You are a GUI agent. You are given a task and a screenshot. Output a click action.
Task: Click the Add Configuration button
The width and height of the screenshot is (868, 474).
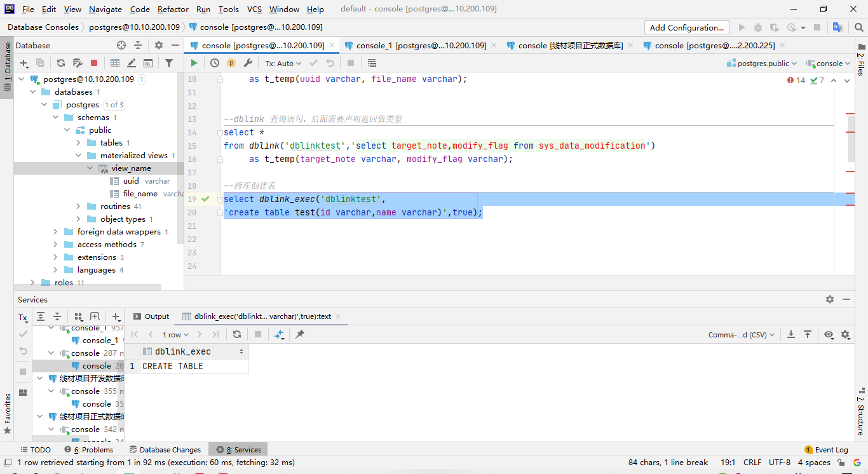686,27
